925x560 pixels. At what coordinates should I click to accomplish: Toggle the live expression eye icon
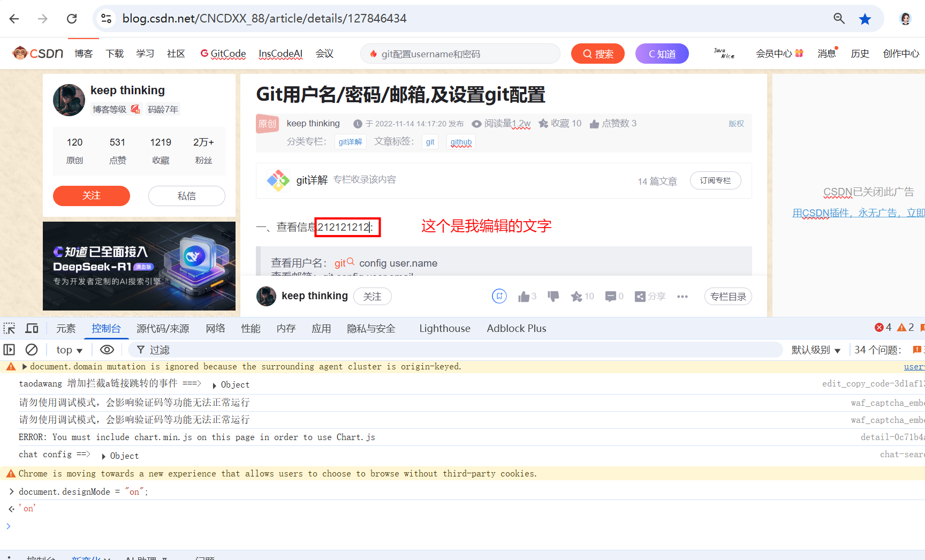(107, 349)
